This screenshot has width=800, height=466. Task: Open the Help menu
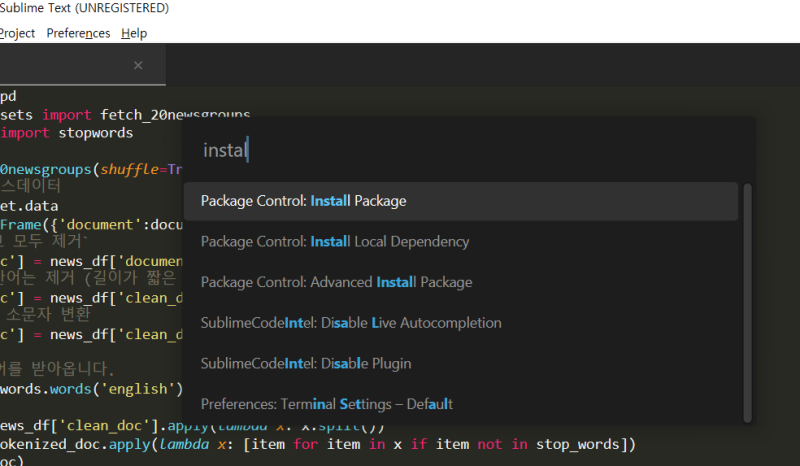click(134, 33)
